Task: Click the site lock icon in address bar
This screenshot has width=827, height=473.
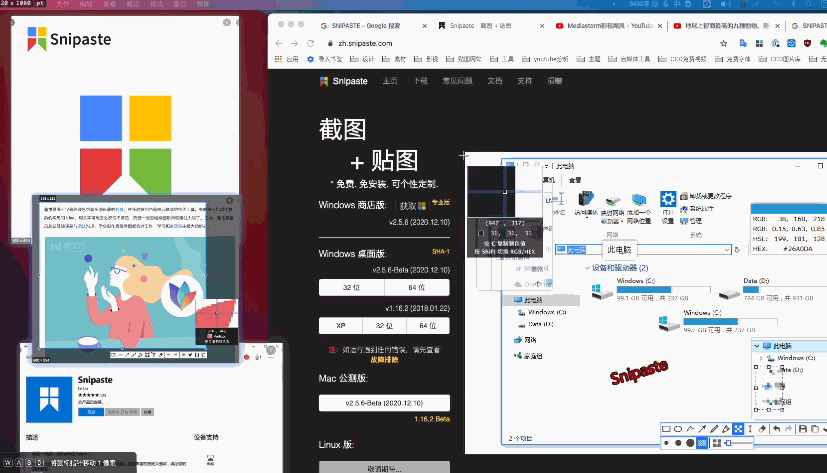Action: coord(330,43)
